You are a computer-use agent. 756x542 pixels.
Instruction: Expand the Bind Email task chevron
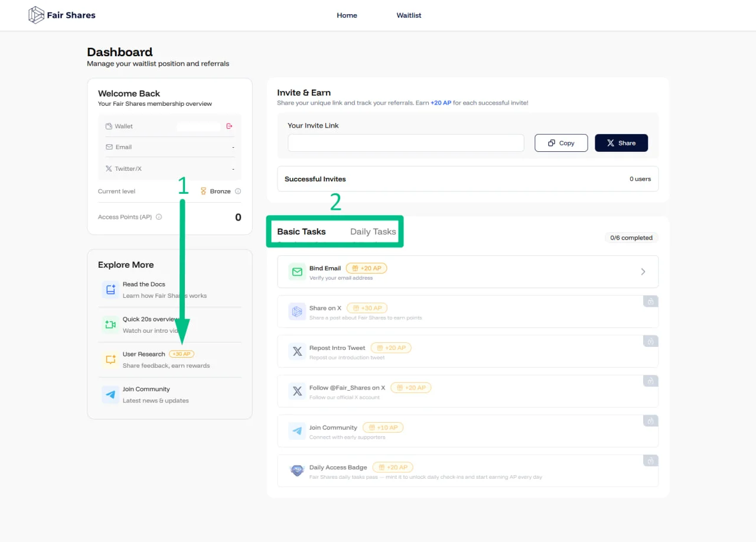(643, 272)
